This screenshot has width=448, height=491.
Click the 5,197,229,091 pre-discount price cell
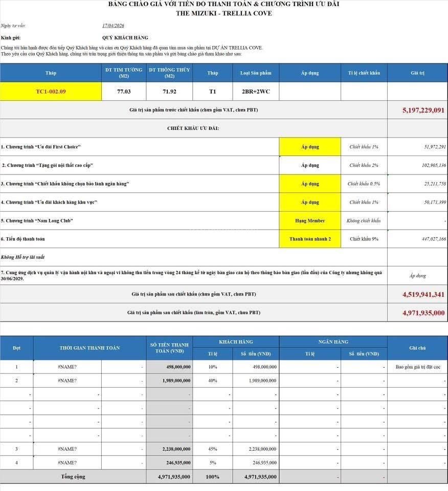(x=417, y=110)
